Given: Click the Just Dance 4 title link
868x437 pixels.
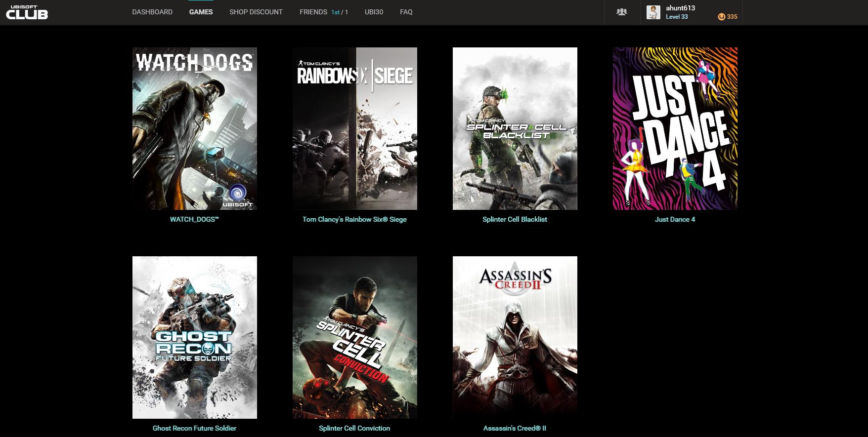Looking at the screenshot, I should point(675,219).
